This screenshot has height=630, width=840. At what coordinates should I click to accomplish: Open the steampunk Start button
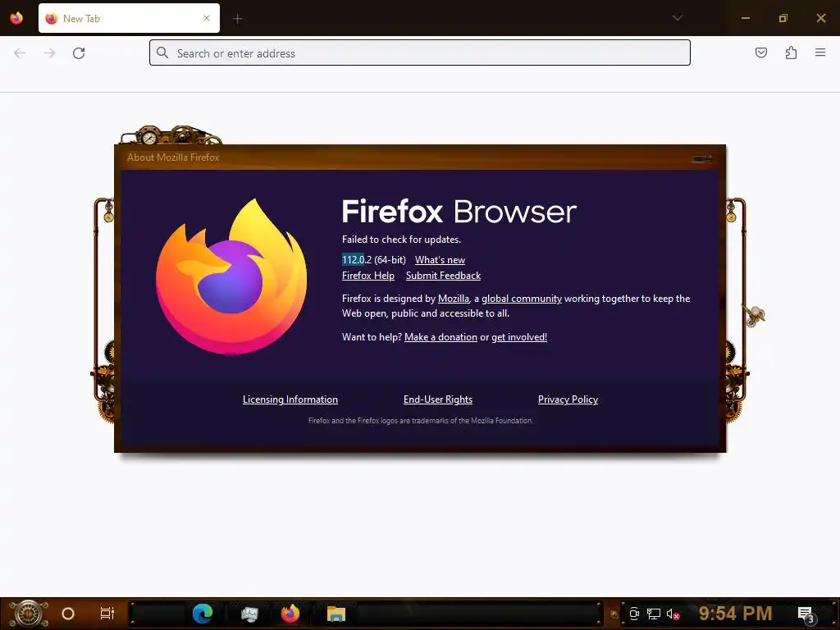28,614
